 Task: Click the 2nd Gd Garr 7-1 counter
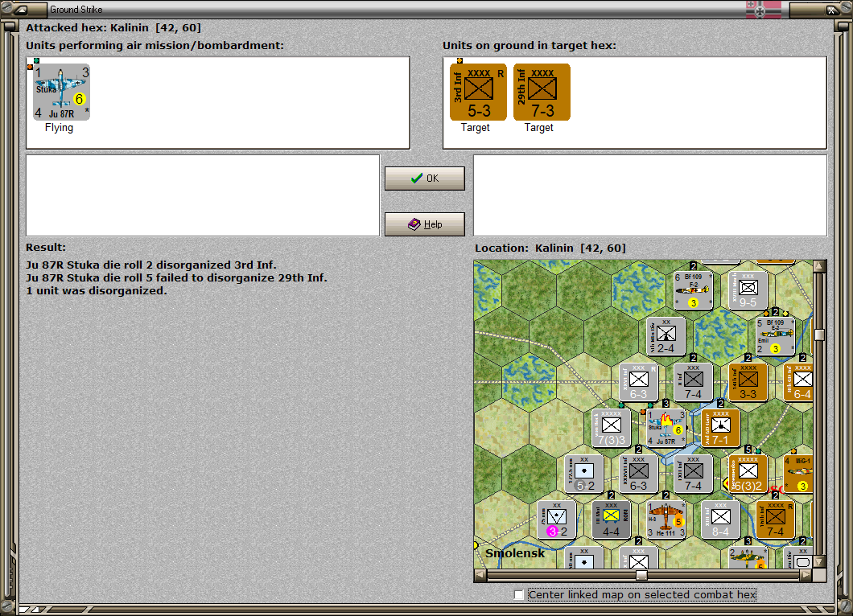[x=721, y=429]
